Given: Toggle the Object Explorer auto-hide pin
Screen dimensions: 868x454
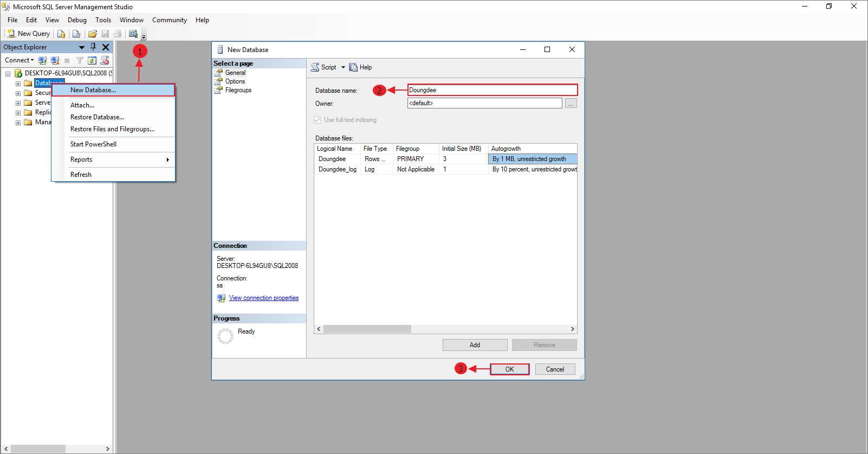Looking at the screenshot, I should 93,47.
